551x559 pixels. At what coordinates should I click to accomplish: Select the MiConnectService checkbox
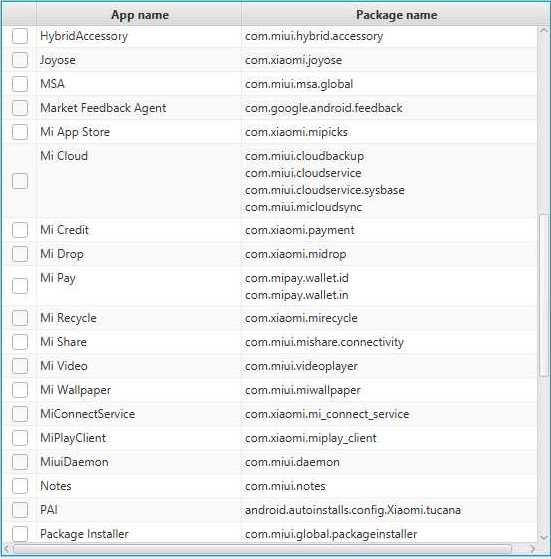20,414
